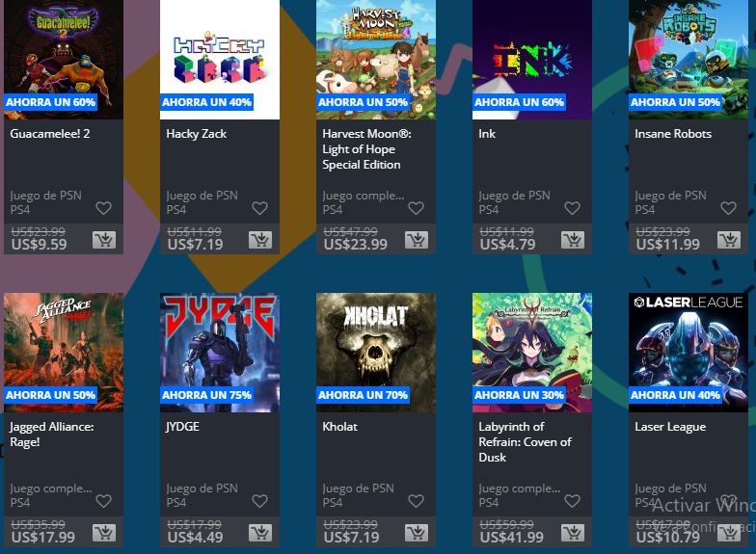Add Ink to shopping cart

point(573,239)
